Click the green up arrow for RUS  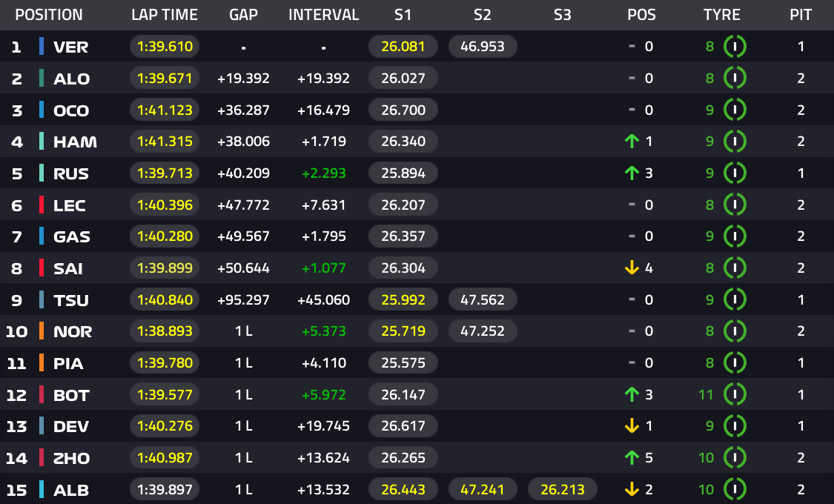click(x=632, y=173)
